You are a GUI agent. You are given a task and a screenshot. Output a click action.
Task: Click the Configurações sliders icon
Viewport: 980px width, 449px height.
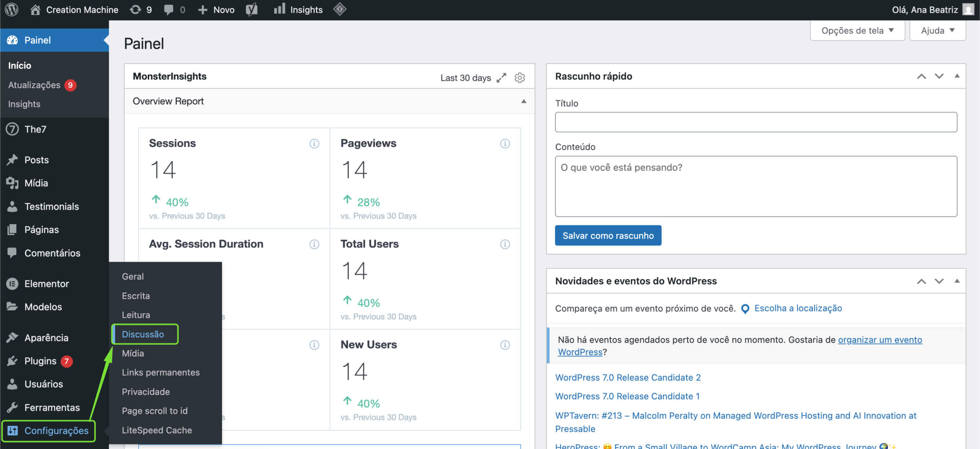(x=12, y=431)
